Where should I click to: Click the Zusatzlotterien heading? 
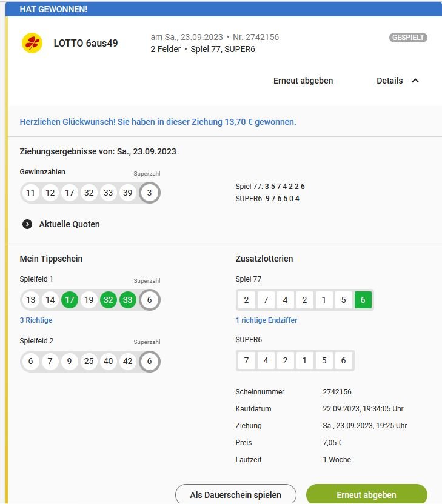pos(264,259)
